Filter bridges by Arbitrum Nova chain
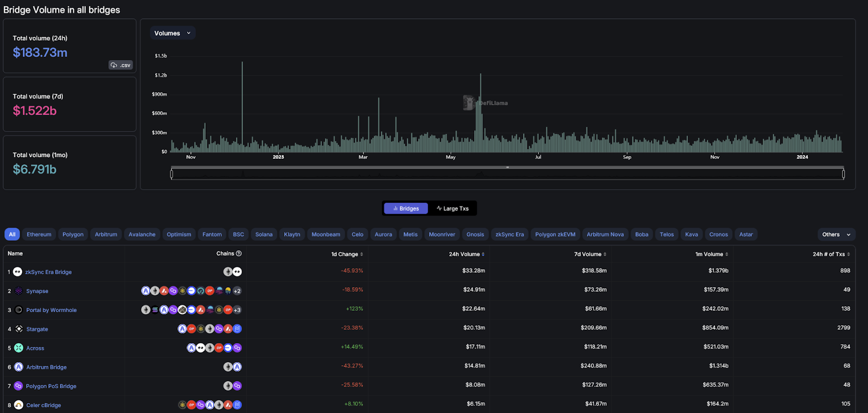868x413 pixels. 605,235
